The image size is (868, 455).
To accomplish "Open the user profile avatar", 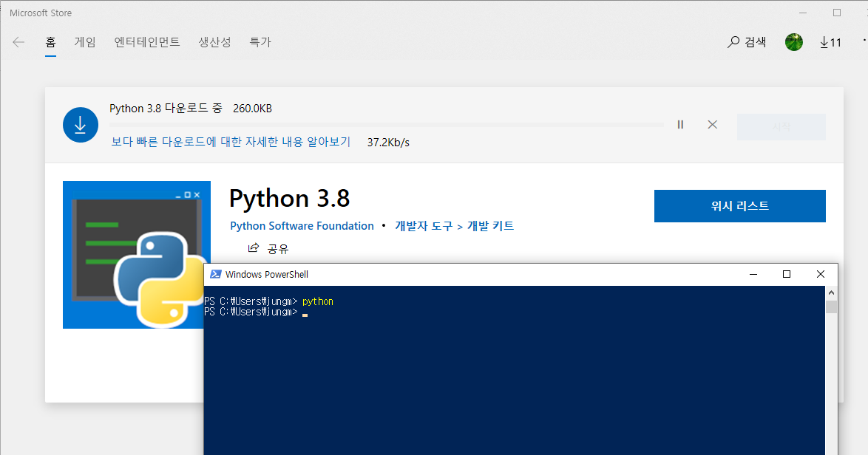I will pos(794,42).
